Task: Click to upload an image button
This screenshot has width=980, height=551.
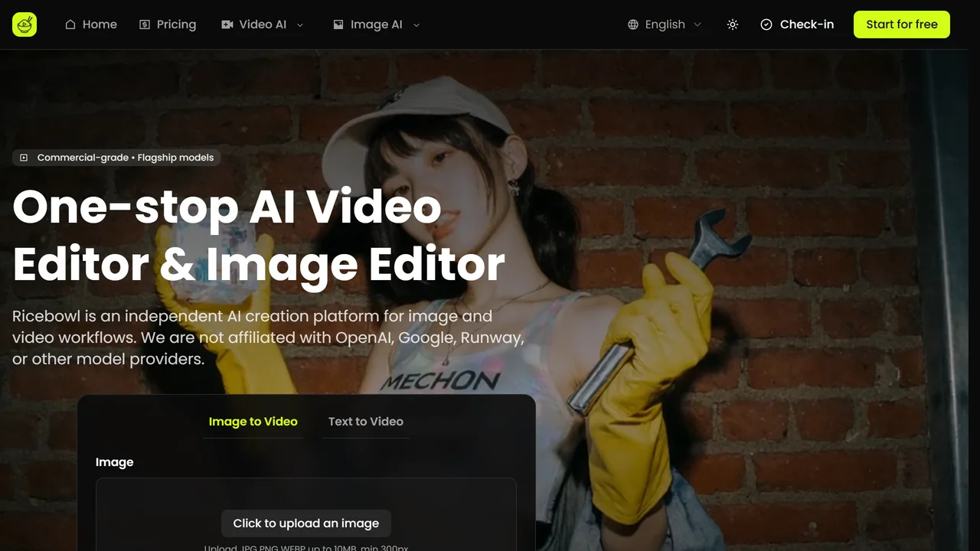Action: (x=306, y=523)
